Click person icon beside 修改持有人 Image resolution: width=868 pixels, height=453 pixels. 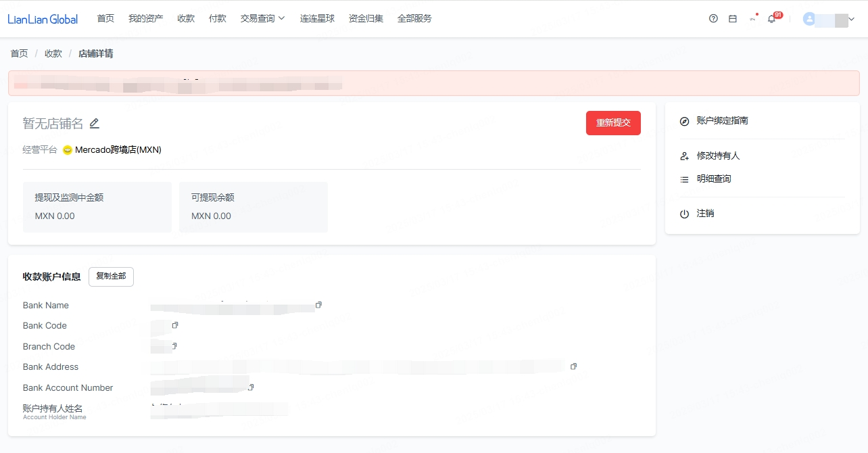click(x=684, y=156)
